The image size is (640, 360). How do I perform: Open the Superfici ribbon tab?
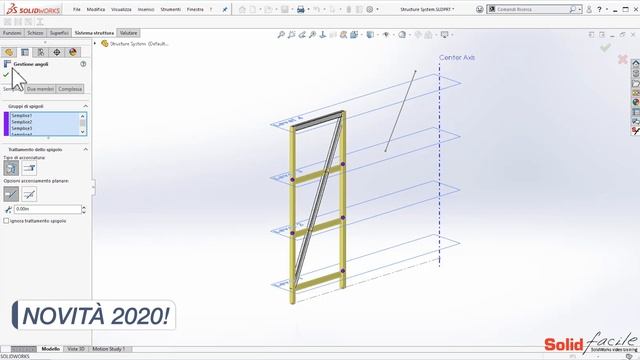tap(59, 33)
